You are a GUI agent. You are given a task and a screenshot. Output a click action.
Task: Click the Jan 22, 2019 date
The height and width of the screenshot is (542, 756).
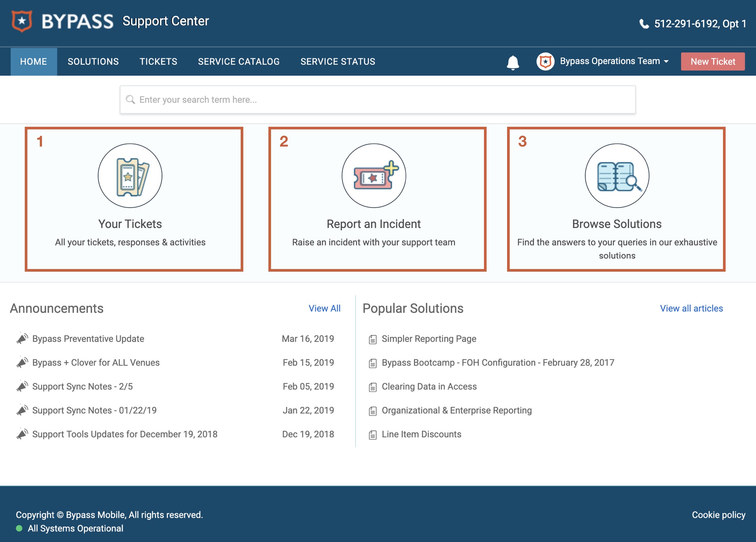coord(308,410)
